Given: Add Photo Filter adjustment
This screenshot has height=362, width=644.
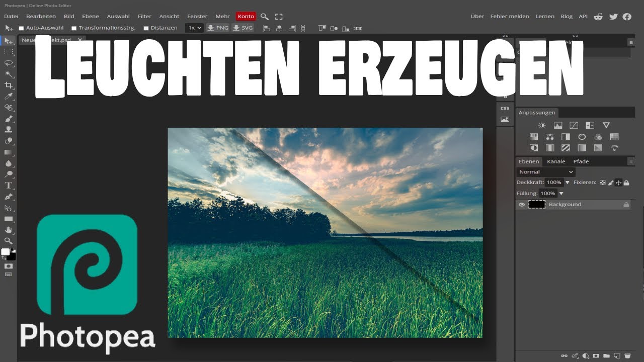Looking at the screenshot, I should [x=582, y=137].
